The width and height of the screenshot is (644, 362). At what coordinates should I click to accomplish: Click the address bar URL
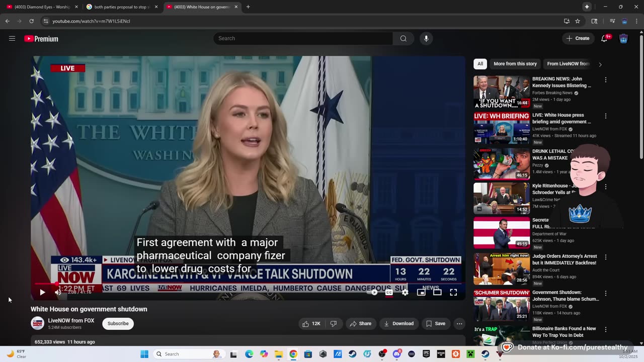pyautogui.click(x=91, y=21)
